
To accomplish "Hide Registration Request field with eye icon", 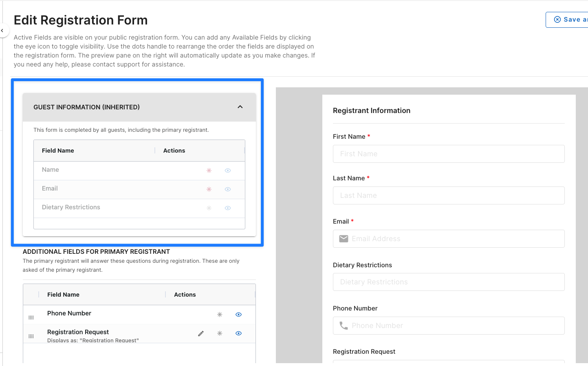I will click(239, 333).
